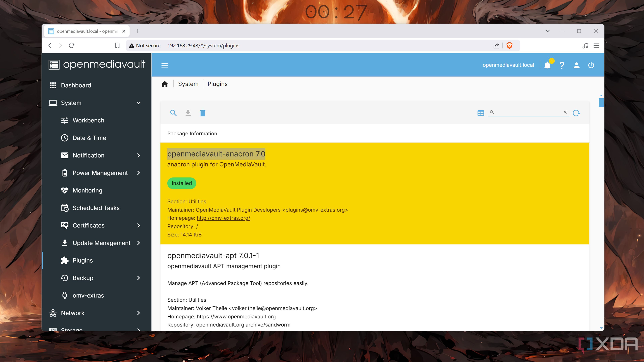Open the www.openmediavault.org homepage link
Image resolution: width=644 pixels, height=362 pixels.
236,317
